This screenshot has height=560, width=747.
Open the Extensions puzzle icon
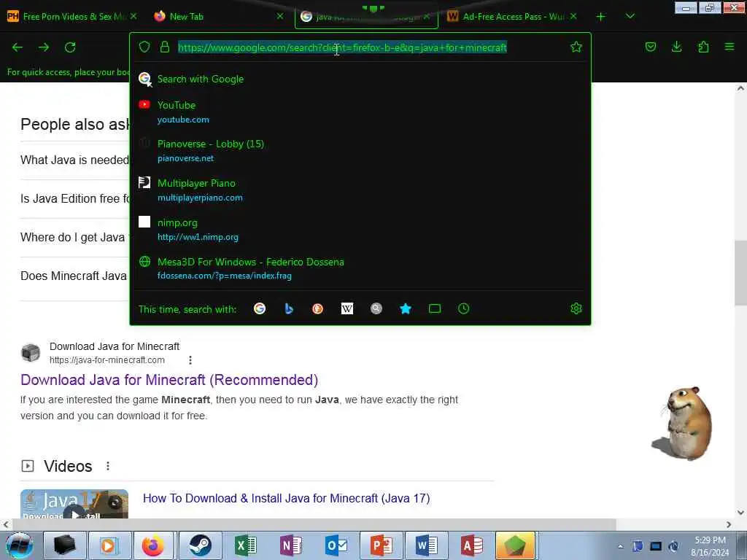pos(703,47)
